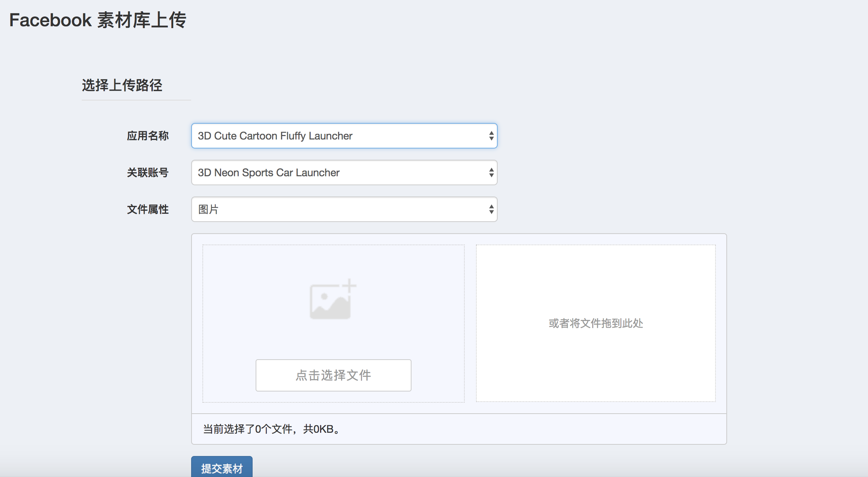Open the 文件属性 file type dropdown
Image resolution: width=868 pixels, height=477 pixels.
pyautogui.click(x=344, y=209)
